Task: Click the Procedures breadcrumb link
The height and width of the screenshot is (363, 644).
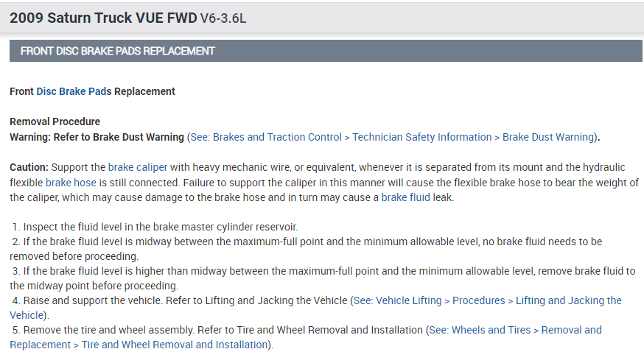Action: click(x=479, y=300)
